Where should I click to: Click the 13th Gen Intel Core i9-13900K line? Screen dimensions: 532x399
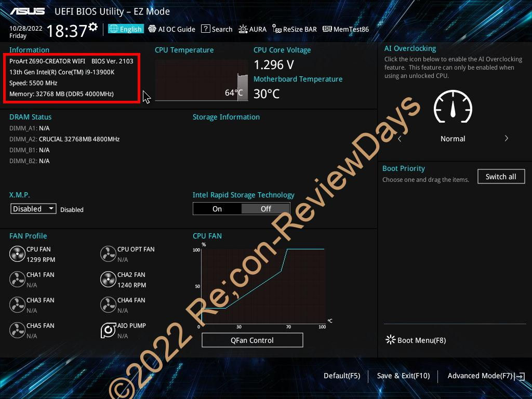62,72
